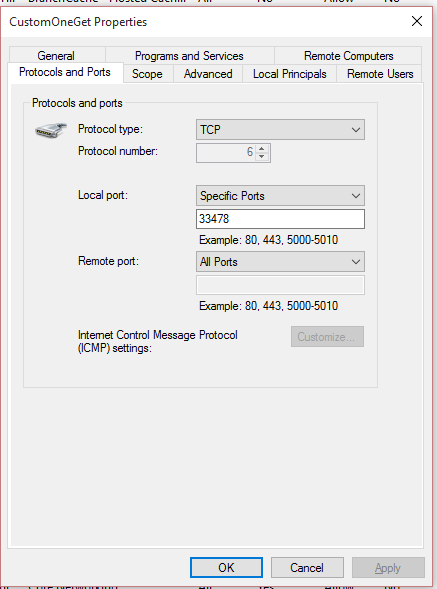The image size is (437, 589).
Task: Close the CustomOneGet Properties dialog
Action: click(x=417, y=21)
